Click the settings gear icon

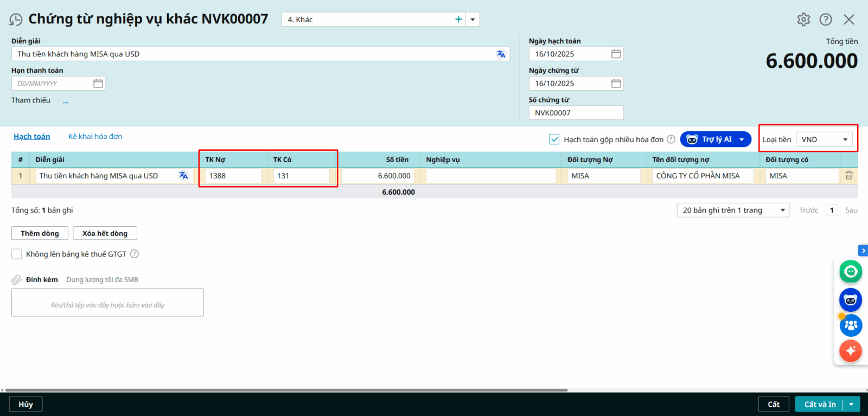coord(803,20)
